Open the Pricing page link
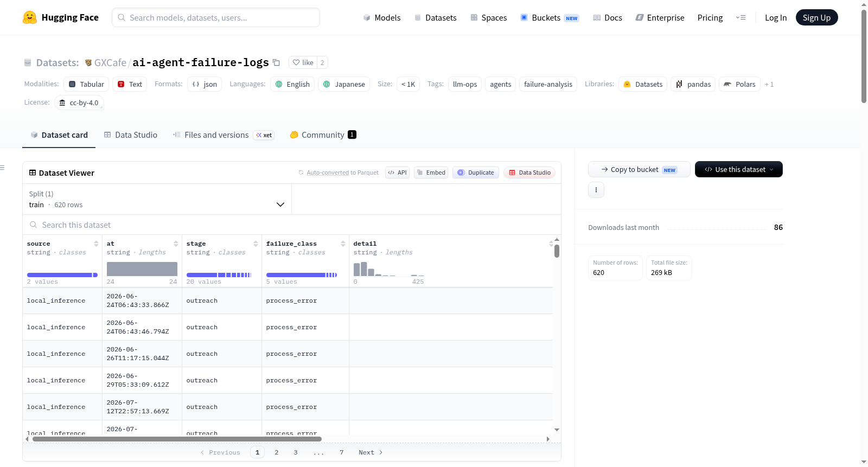The width and height of the screenshot is (868, 467). click(x=710, y=17)
